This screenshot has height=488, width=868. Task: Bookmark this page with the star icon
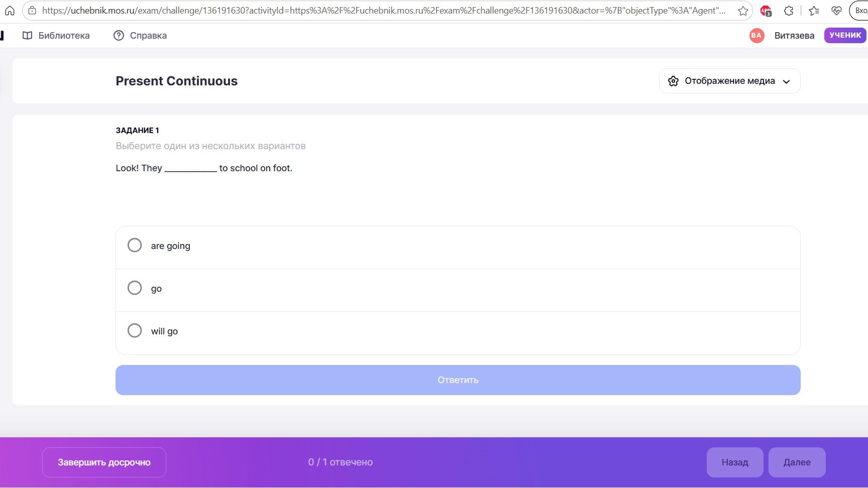[743, 11]
